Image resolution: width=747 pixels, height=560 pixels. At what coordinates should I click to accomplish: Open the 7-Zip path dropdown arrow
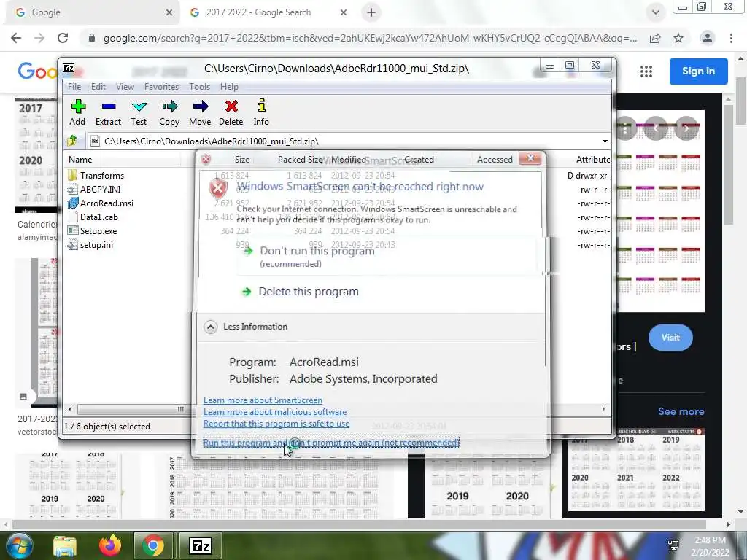coord(605,141)
